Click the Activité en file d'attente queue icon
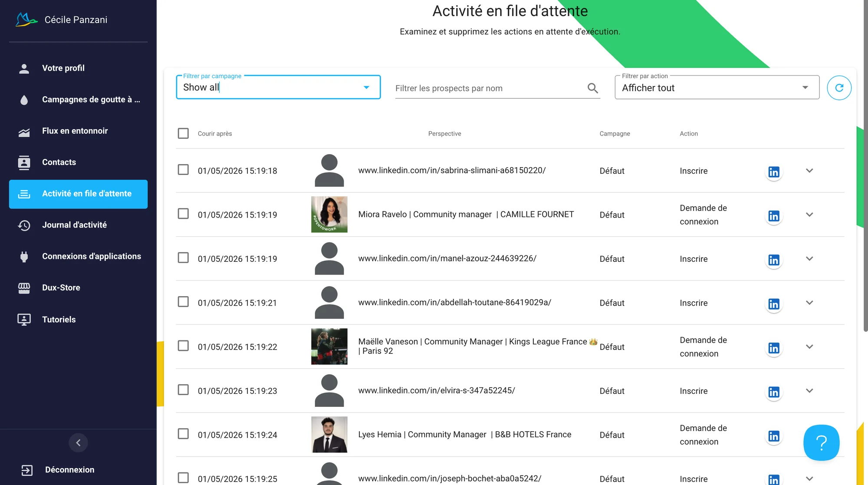 point(24,194)
